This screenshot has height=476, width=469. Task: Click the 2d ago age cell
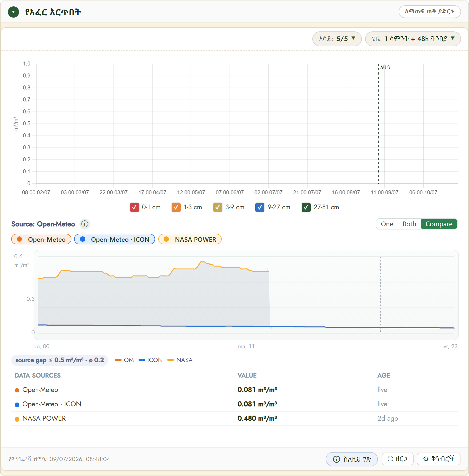pyautogui.click(x=388, y=418)
